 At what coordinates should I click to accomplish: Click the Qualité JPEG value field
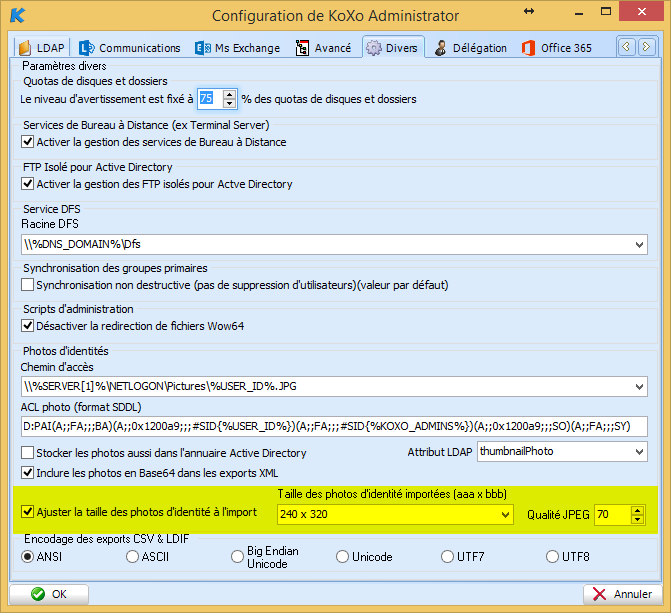[x=613, y=515]
